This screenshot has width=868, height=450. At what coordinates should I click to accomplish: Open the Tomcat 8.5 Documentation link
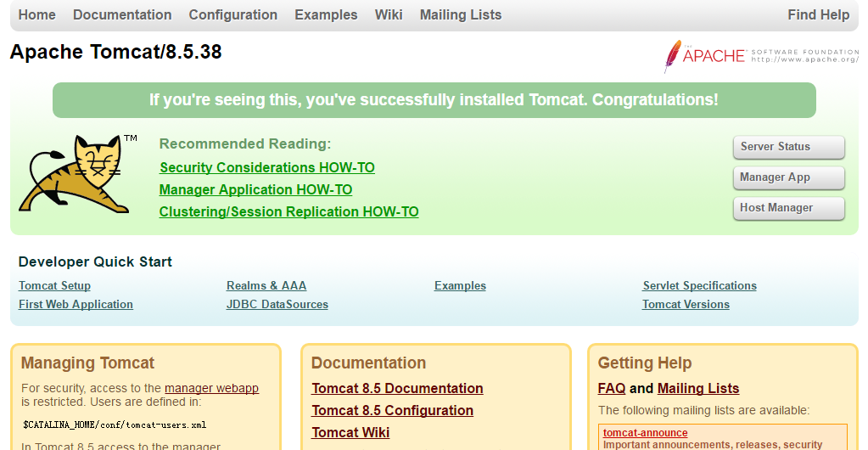[397, 388]
